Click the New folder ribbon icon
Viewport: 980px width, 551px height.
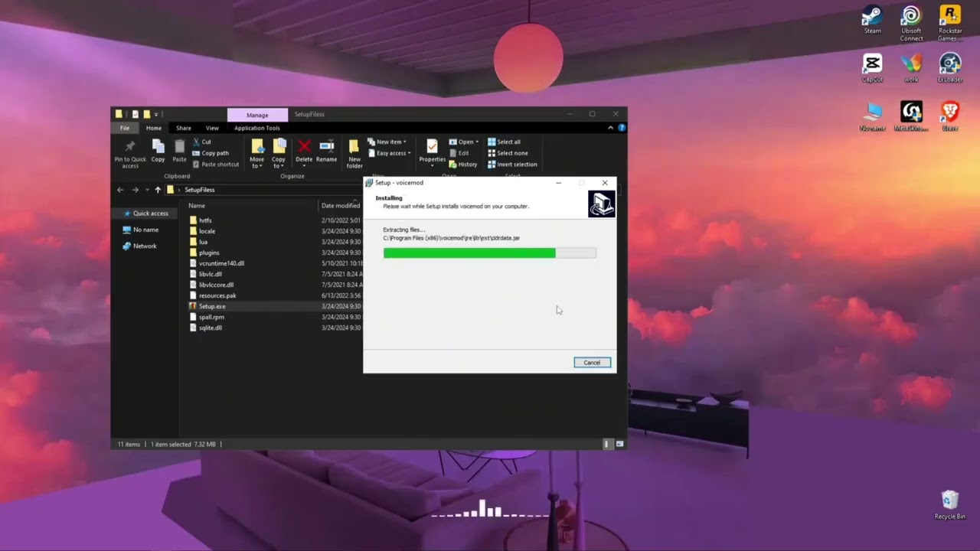pos(354,153)
